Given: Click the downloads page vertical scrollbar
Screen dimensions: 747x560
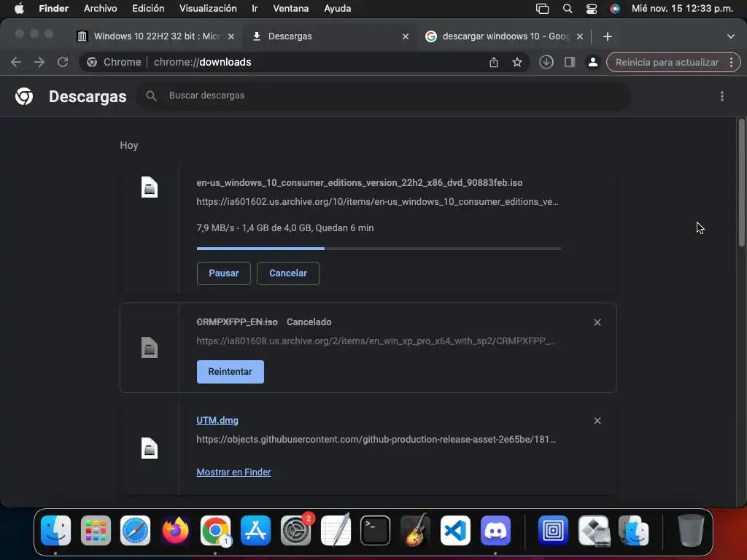Looking at the screenshot, I should point(741,183).
